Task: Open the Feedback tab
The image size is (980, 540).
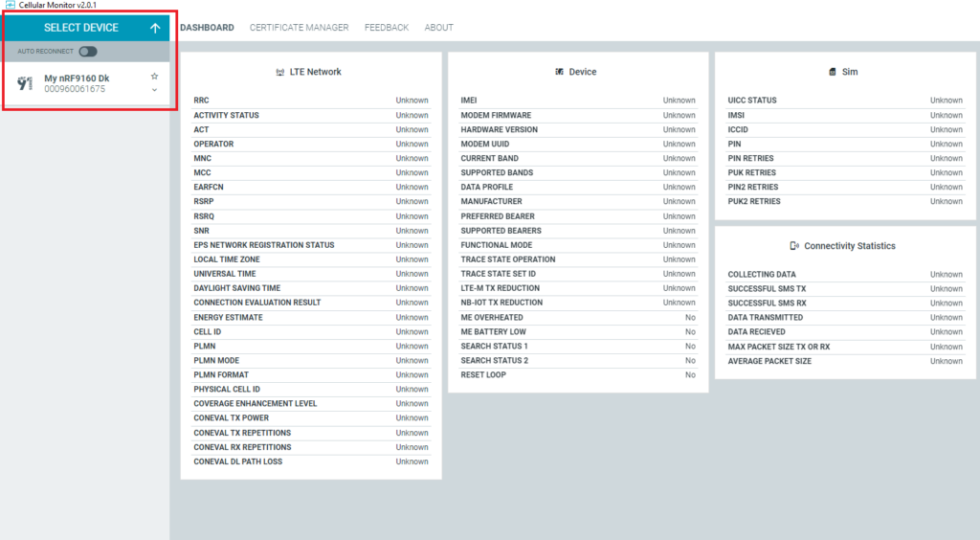Action: click(x=387, y=28)
